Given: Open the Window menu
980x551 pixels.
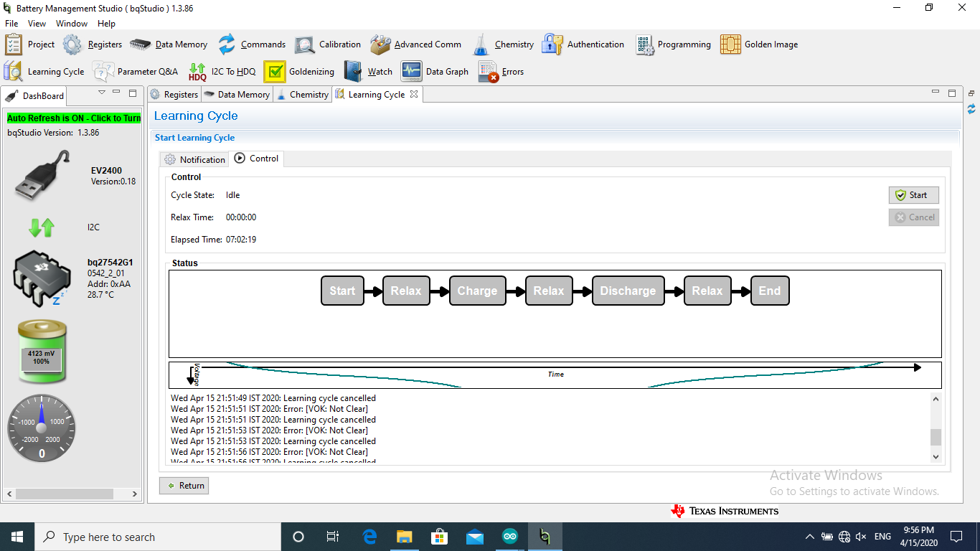Looking at the screenshot, I should (x=72, y=24).
